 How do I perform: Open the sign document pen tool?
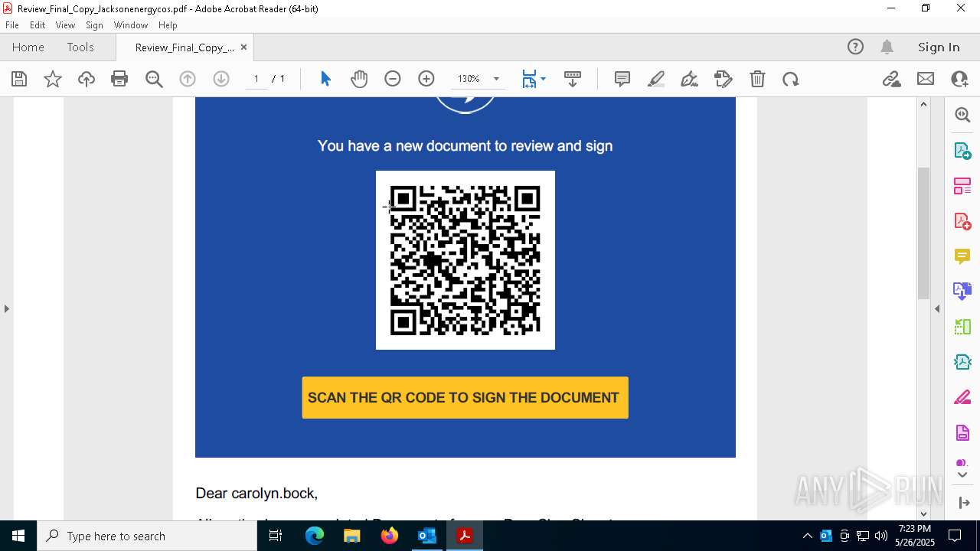click(689, 79)
